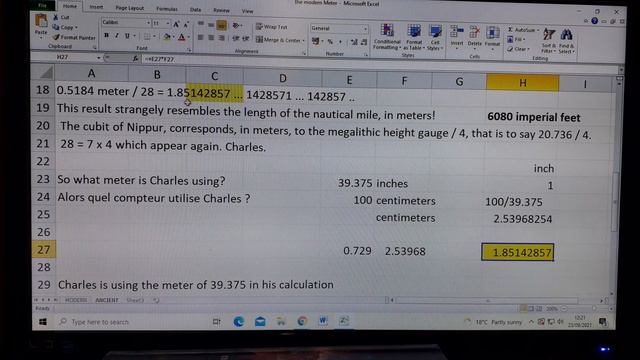Switch to the Data ribbon tab
Screen dimensions: 640x360
(196, 9)
